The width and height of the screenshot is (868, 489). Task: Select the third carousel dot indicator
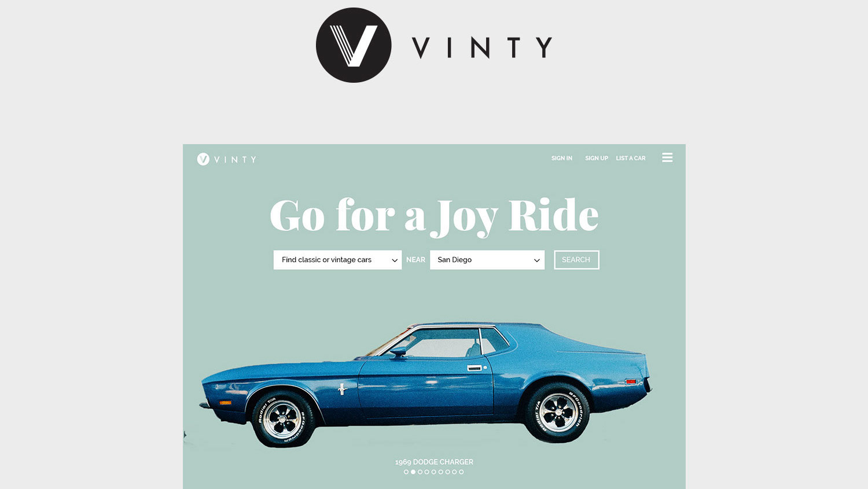(420, 472)
